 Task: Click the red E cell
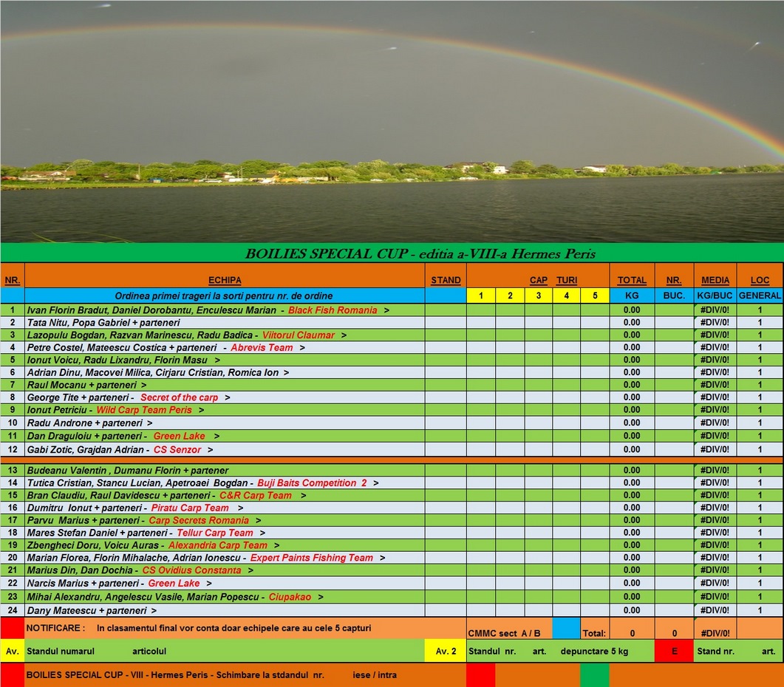coord(673,652)
